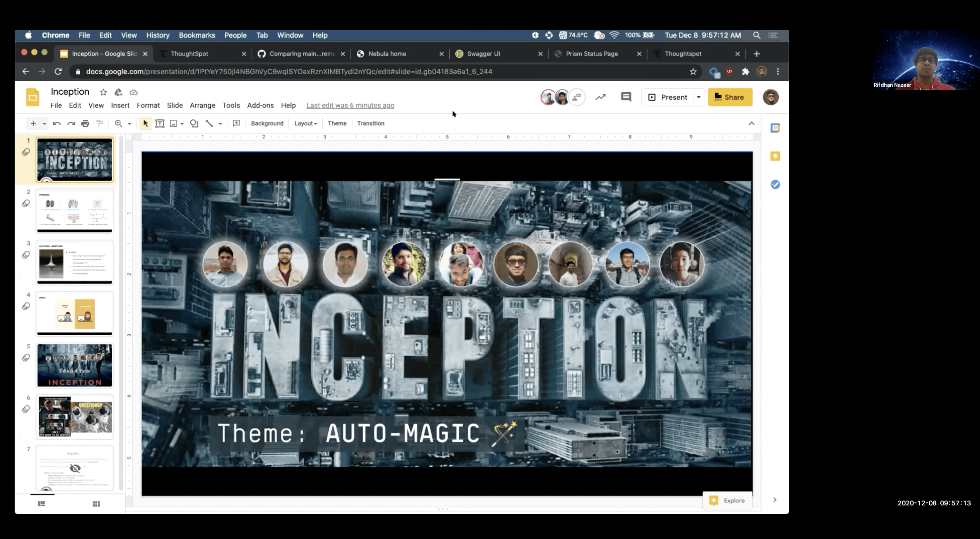This screenshot has width=980, height=539.
Task: Click the add comment toolbar icon
Action: [236, 123]
